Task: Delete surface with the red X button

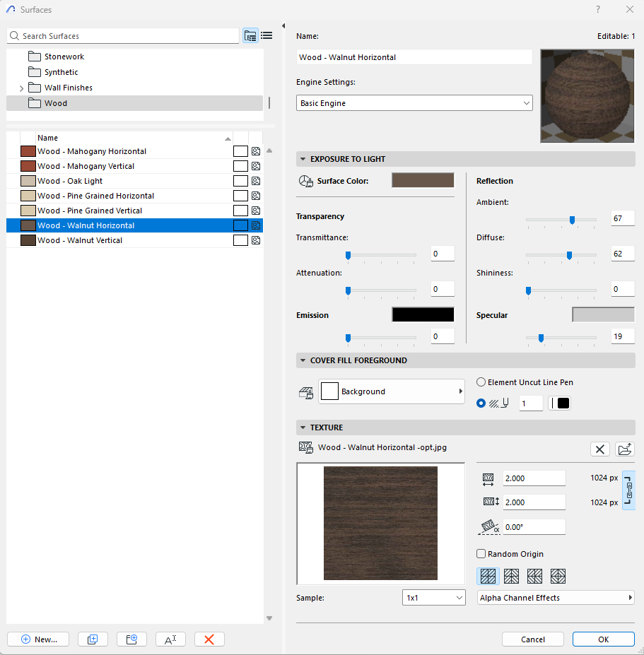Action: tap(209, 639)
